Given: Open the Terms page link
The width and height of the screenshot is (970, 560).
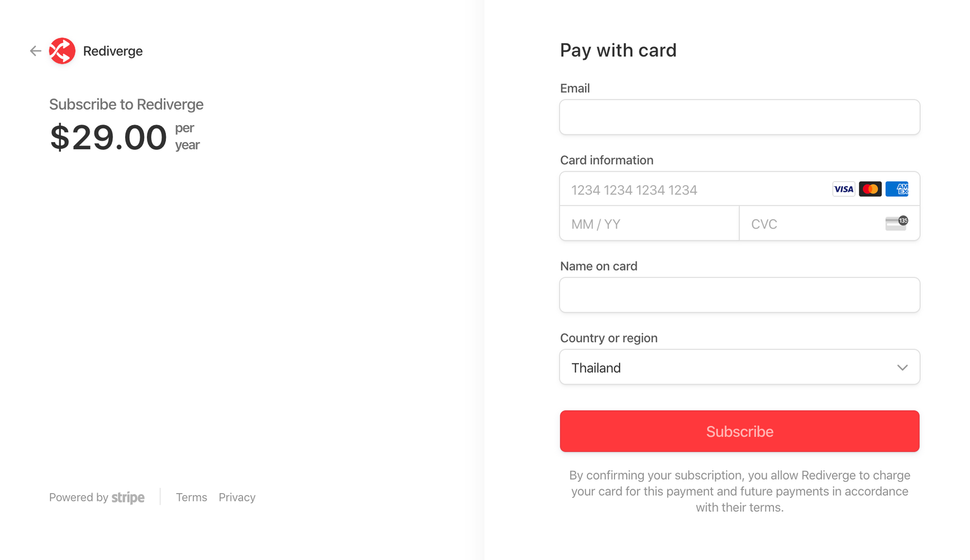Looking at the screenshot, I should pos(192,497).
